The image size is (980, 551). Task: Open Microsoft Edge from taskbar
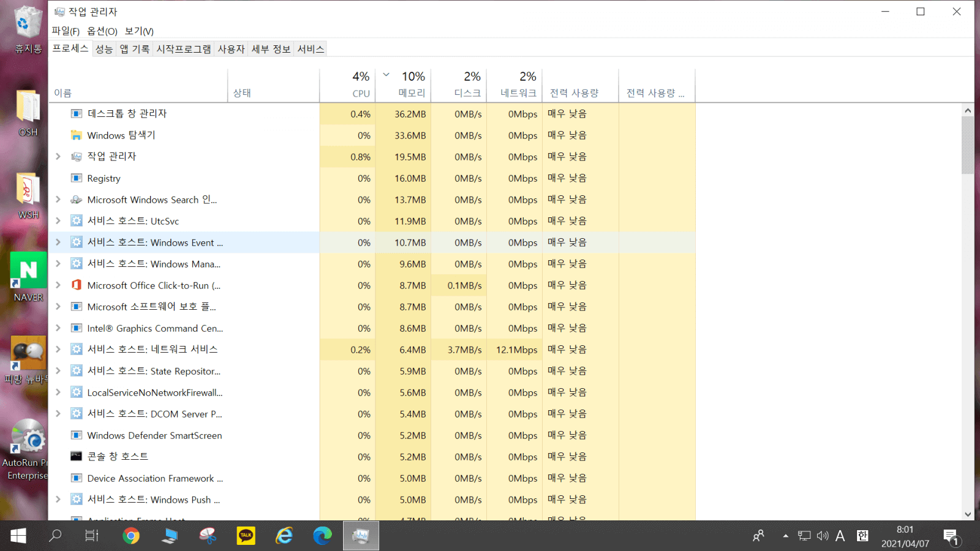[x=322, y=536]
